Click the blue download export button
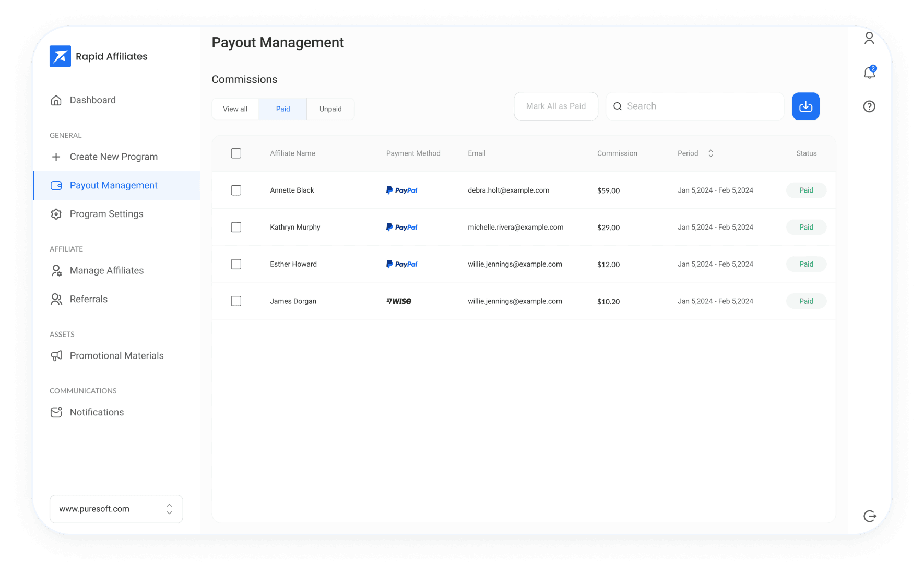 coord(805,106)
